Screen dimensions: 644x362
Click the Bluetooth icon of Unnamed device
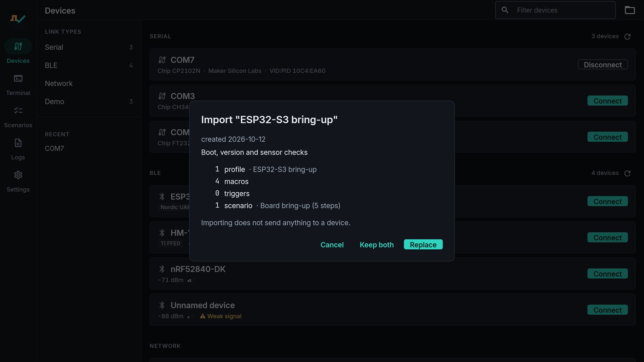pyautogui.click(x=162, y=305)
